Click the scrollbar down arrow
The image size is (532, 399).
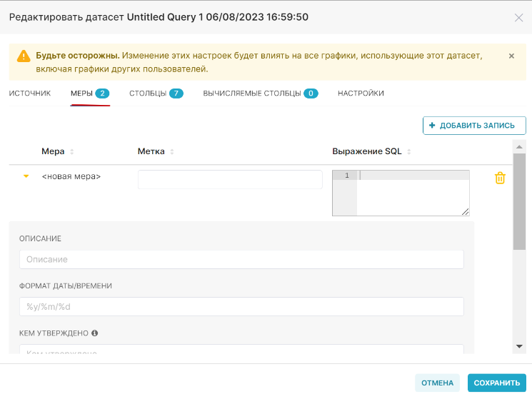tap(519, 346)
